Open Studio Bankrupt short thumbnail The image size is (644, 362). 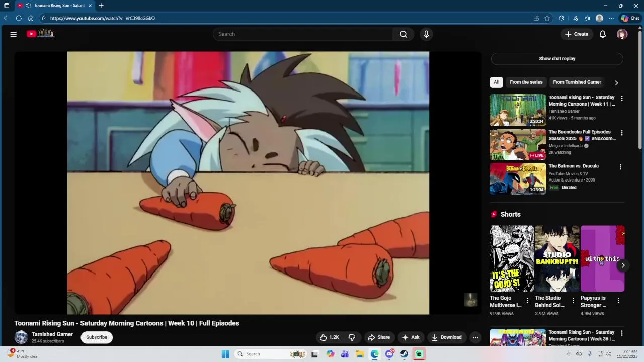pos(557,258)
